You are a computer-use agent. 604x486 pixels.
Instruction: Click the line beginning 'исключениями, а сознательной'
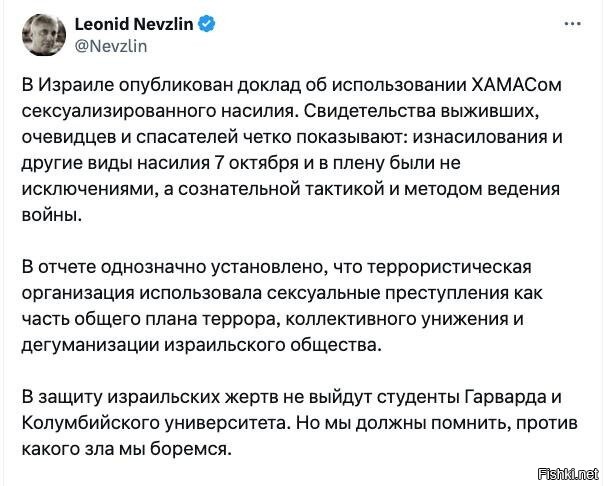[290, 189]
